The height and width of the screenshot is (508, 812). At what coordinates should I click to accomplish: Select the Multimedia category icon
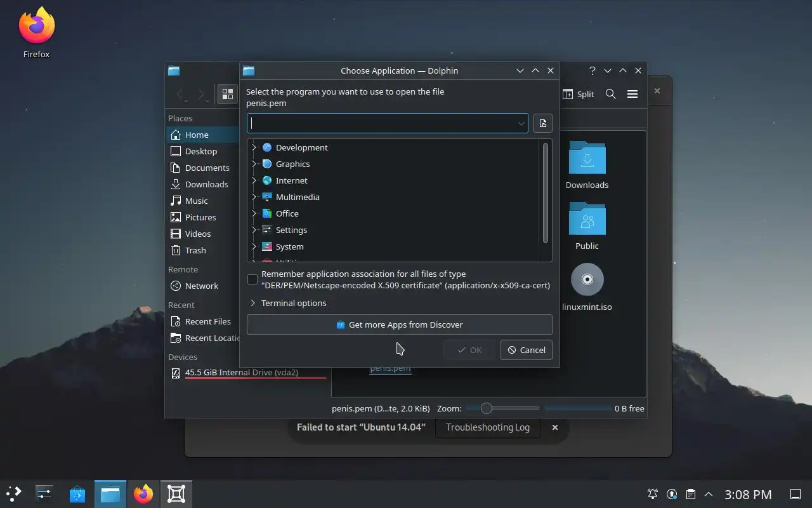pos(267,197)
